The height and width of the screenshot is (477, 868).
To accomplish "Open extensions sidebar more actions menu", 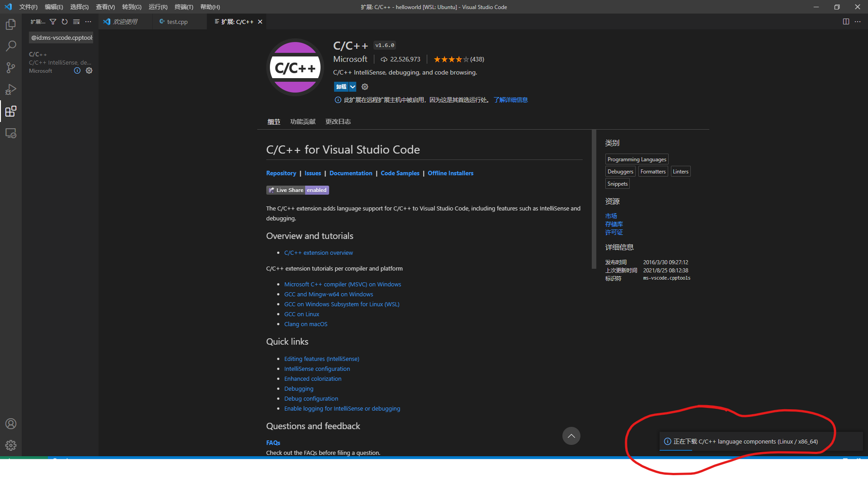I will (x=88, y=22).
